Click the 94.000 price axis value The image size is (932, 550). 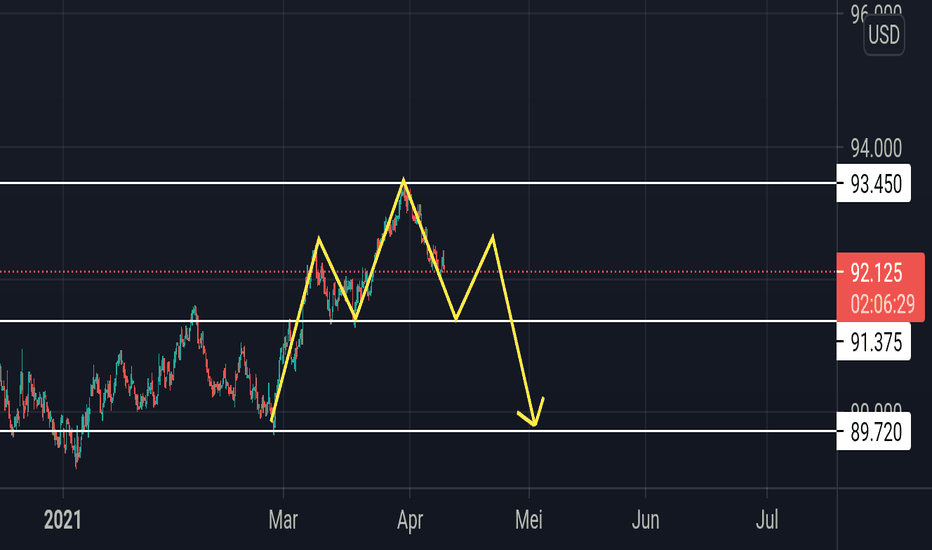coord(876,148)
